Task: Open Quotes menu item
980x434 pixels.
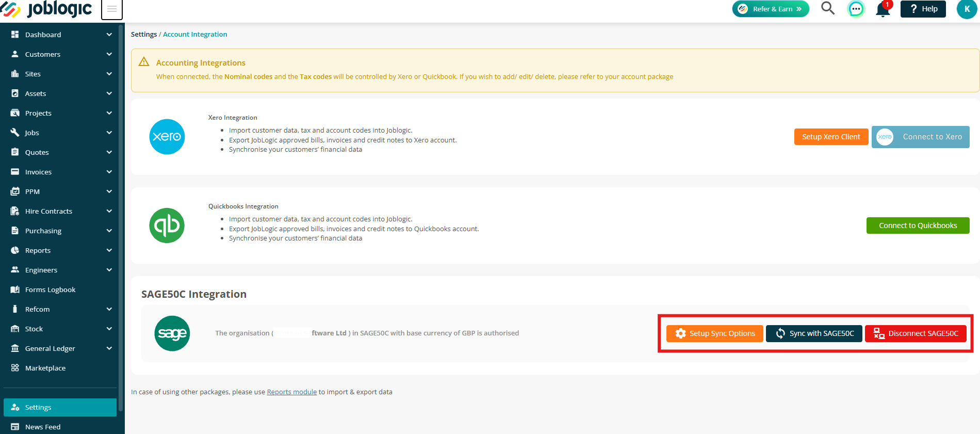Action: coord(60,152)
